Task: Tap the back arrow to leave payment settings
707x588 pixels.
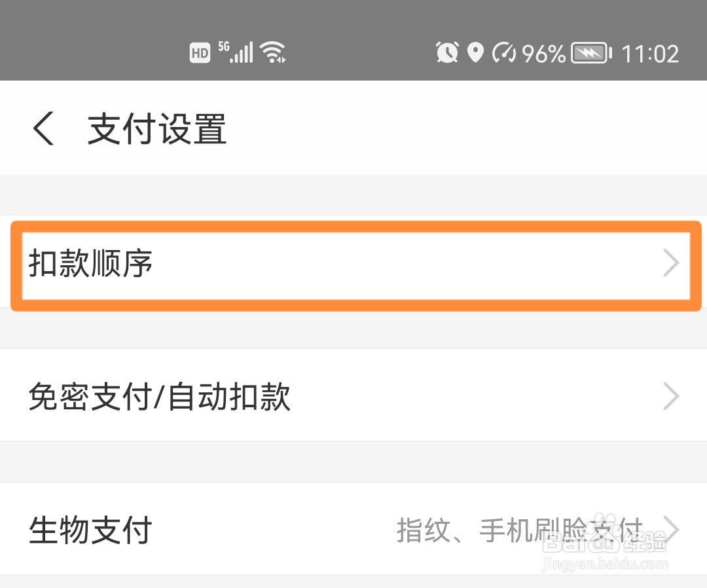Action: (x=44, y=129)
